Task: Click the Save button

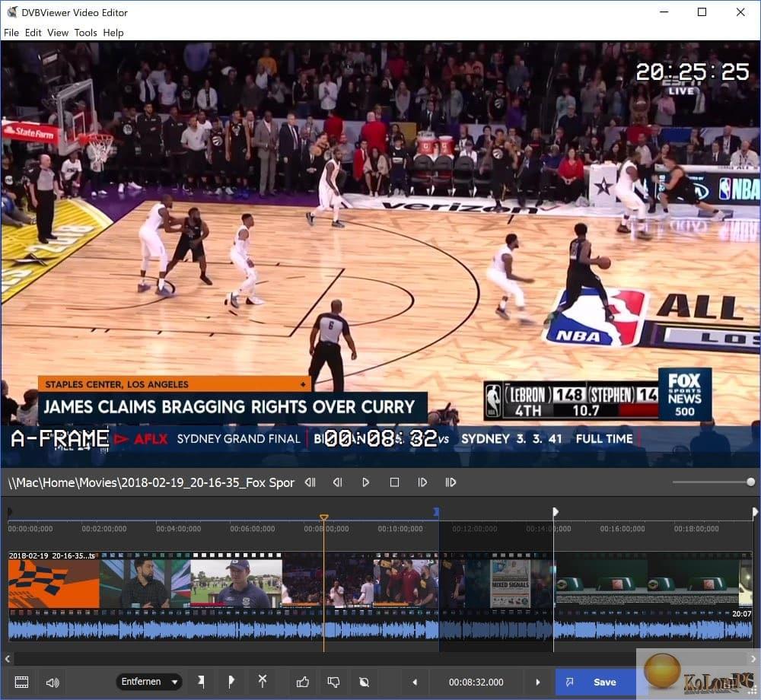Action: [x=596, y=682]
